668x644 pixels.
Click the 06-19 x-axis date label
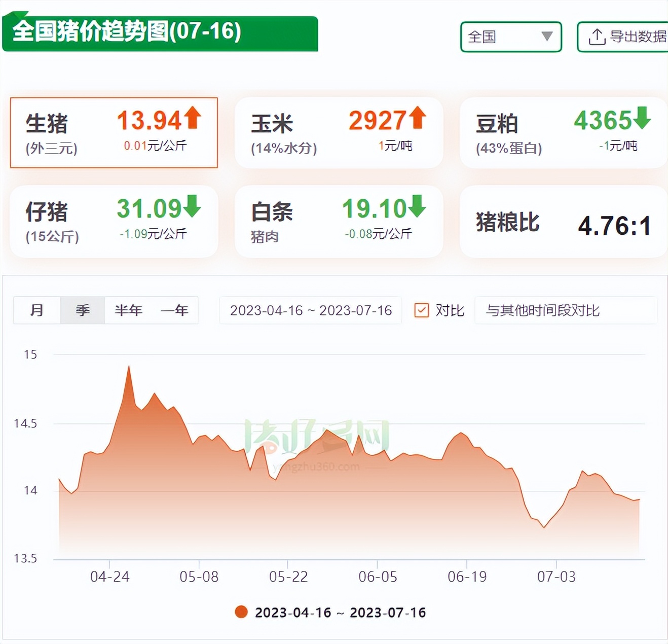(467, 577)
